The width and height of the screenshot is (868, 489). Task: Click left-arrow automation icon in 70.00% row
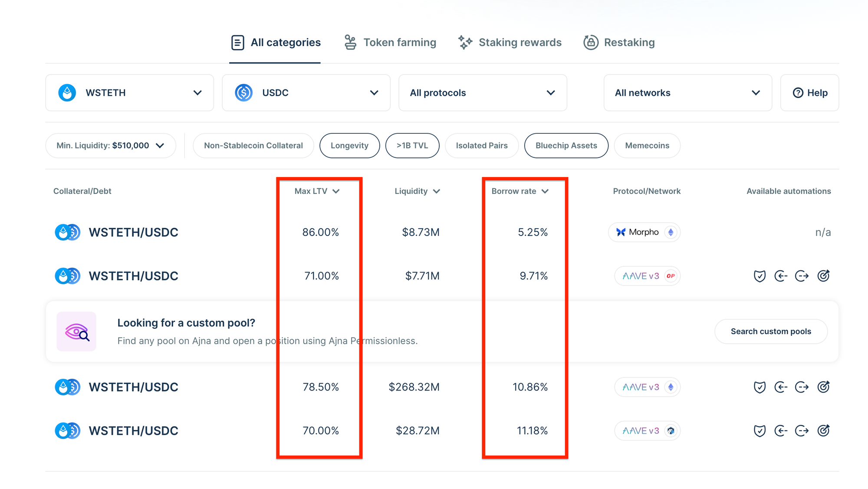pyautogui.click(x=781, y=430)
